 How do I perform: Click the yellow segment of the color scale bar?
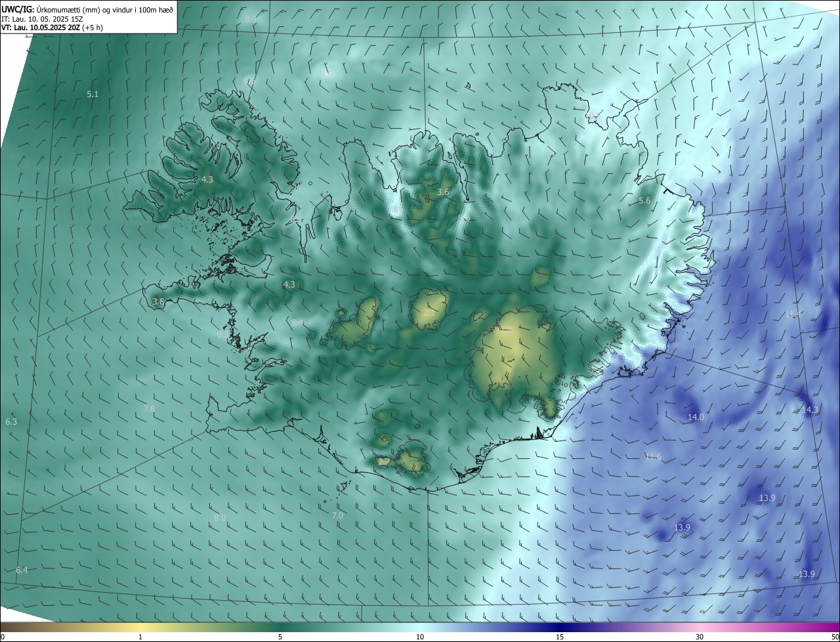pyautogui.click(x=141, y=627)
